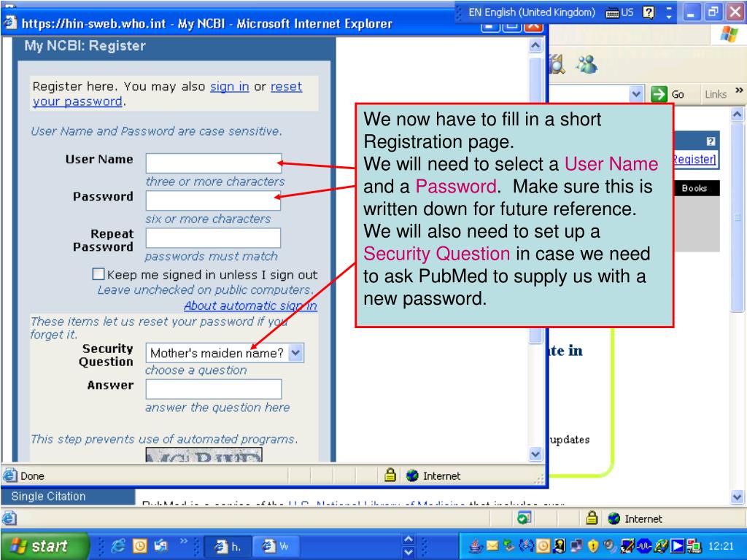Viewport: 747px width, 560px height.
Task: Click the padlock icon in popup status bar
Action: (x=390, y=475)
